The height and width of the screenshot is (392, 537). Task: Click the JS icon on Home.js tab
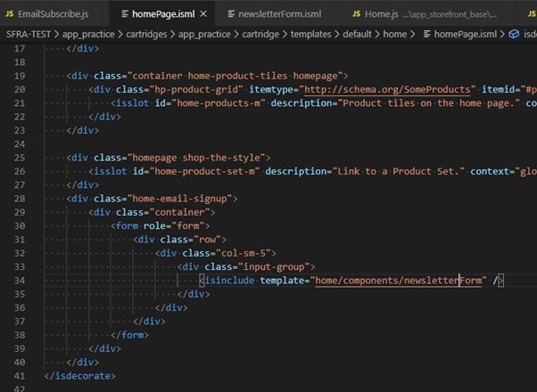point(357,14)
